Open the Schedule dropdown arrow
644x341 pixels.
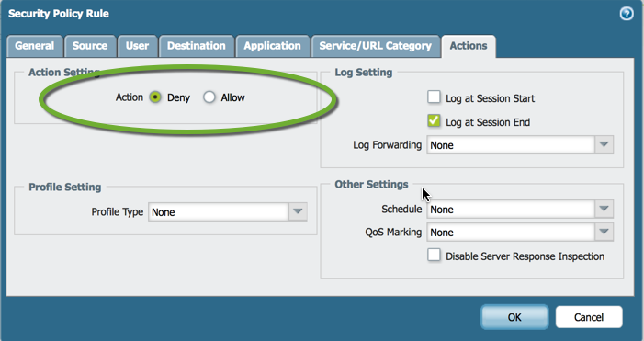604,209
